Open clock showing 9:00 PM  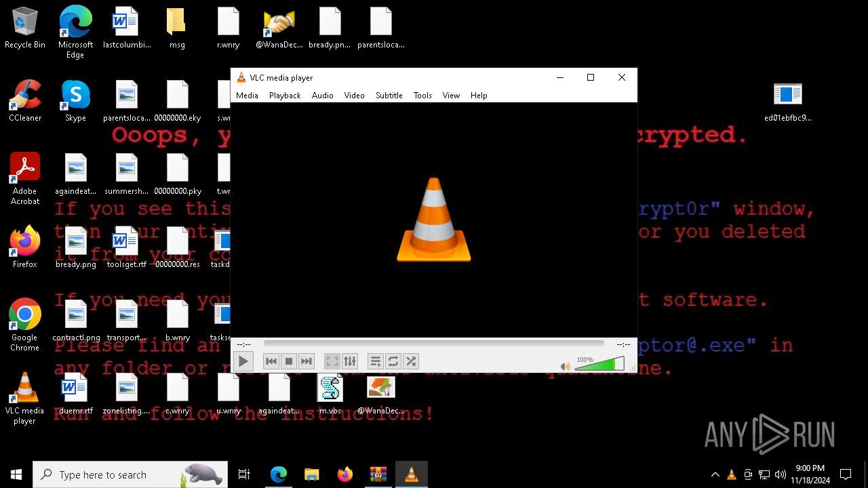pos(810,474)
